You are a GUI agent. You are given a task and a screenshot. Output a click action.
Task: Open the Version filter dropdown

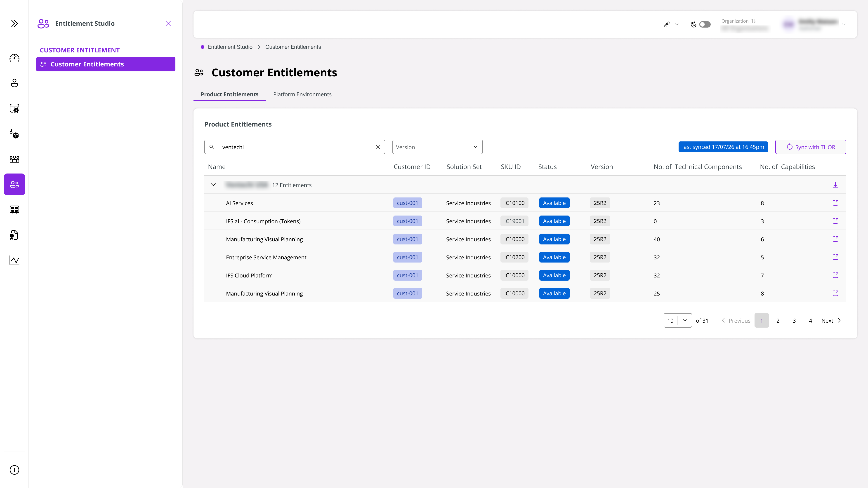pos(437,147)
